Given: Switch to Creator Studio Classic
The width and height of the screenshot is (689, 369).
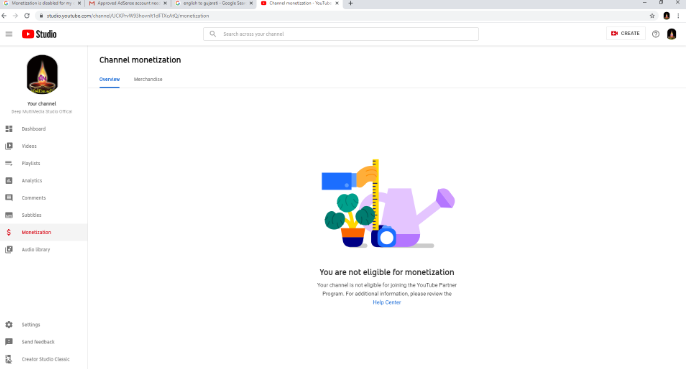Looking at the screenshot, I should tap(44, 359).
